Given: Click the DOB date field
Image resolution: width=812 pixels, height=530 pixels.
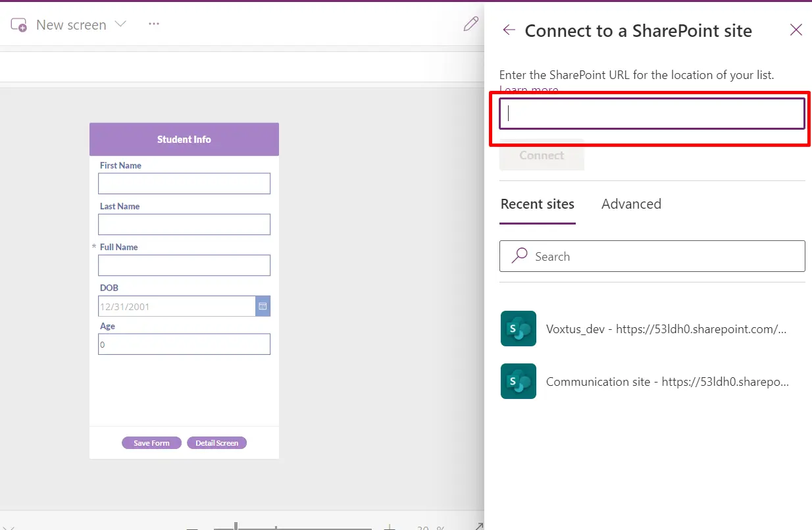Looking at the screenshot, I should pyautogui.click(x=176, y=306).
